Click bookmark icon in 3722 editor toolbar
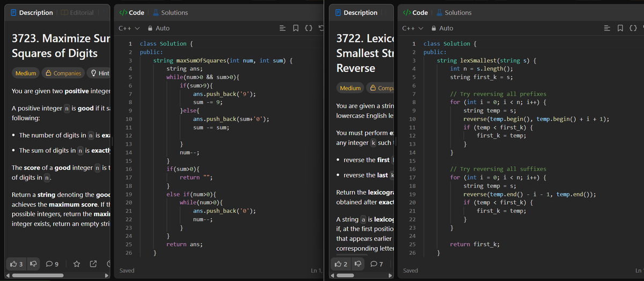644x281 pixels. 619,28
